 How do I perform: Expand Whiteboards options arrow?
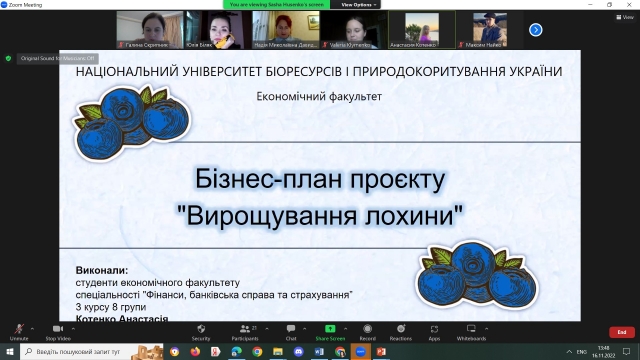point(487,329)
